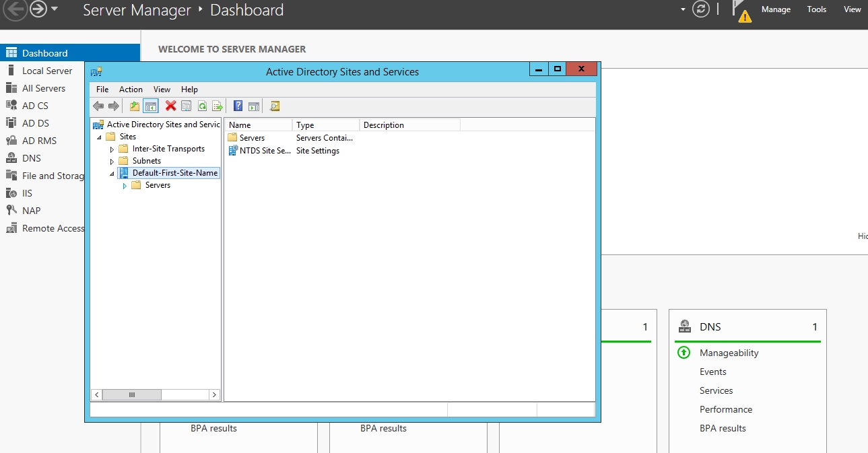Toggle Show/Hide Console Tree button
The width and height of the screenshot is (868, 453).
151,106
